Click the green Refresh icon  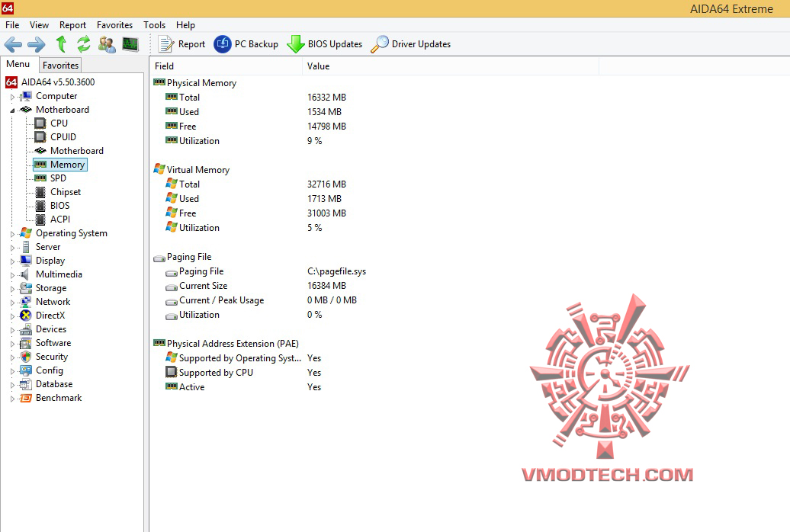click(x=84, y=44)
